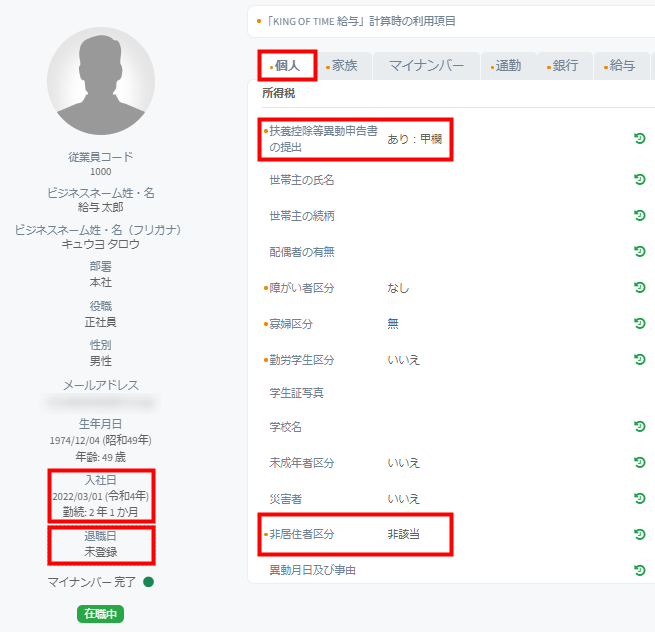Click 勤続: 2年1か月 text
This screenshot has width=655, height=632.
[x=101, y=512]
